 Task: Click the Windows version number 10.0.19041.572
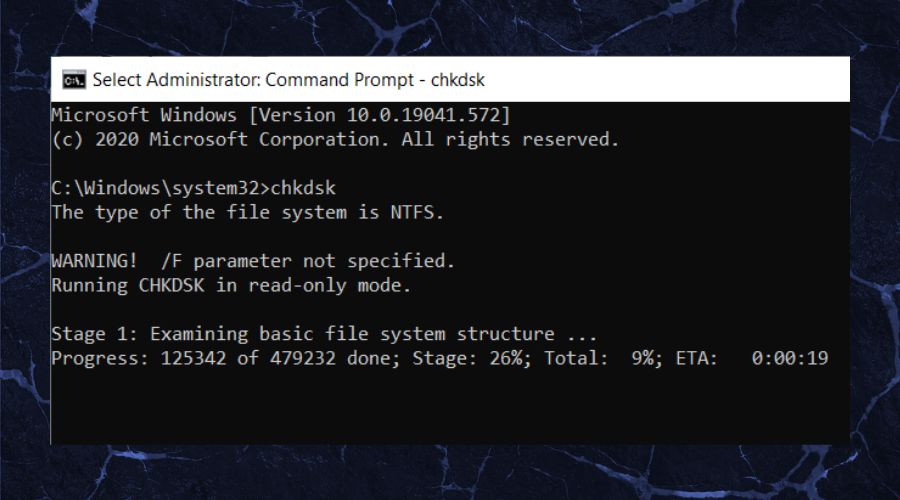[x=424, y=115]
